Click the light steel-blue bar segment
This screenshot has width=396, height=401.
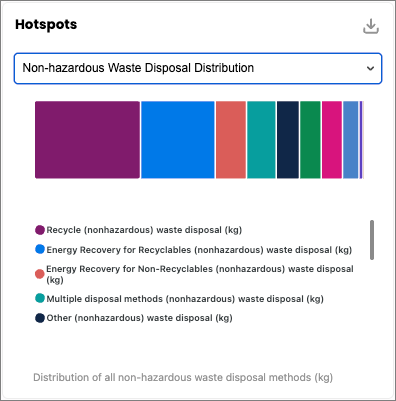(350, 140)
